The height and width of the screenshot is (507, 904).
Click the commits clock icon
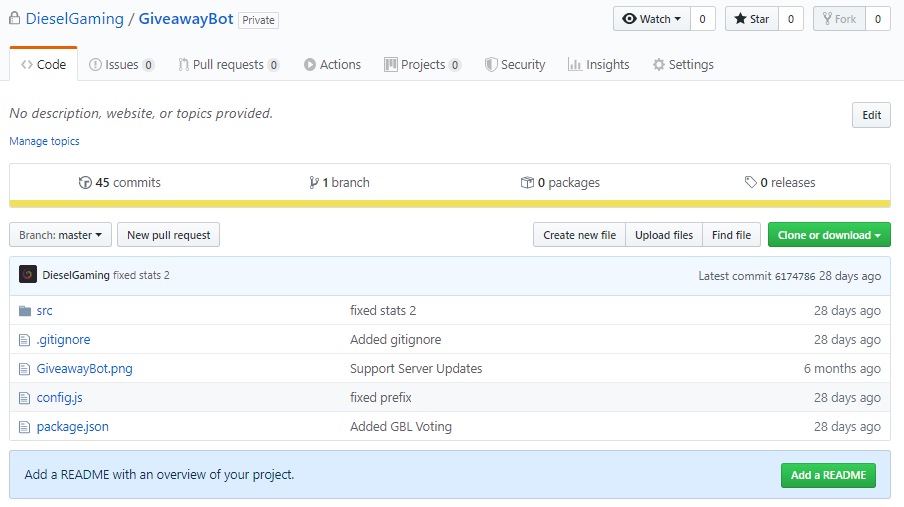85,183
